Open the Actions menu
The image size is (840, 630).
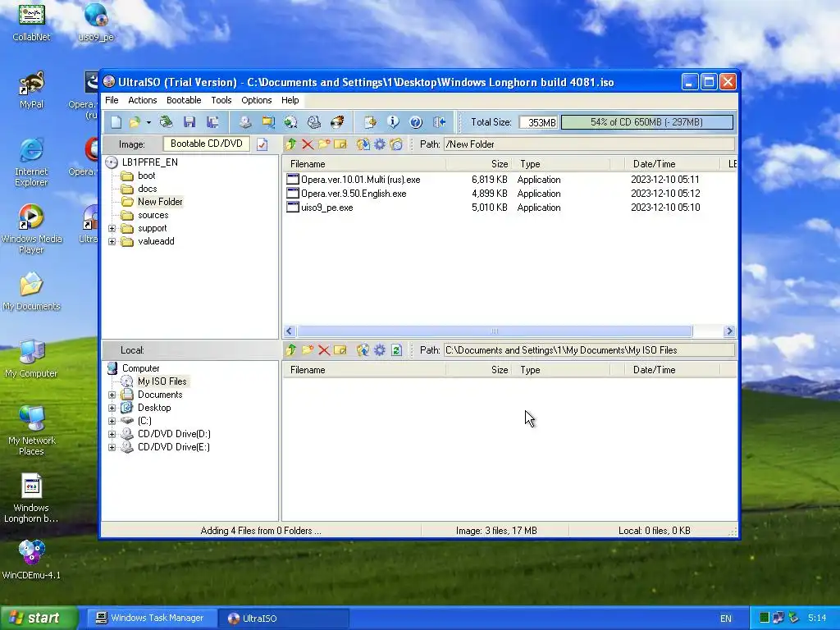143,100
